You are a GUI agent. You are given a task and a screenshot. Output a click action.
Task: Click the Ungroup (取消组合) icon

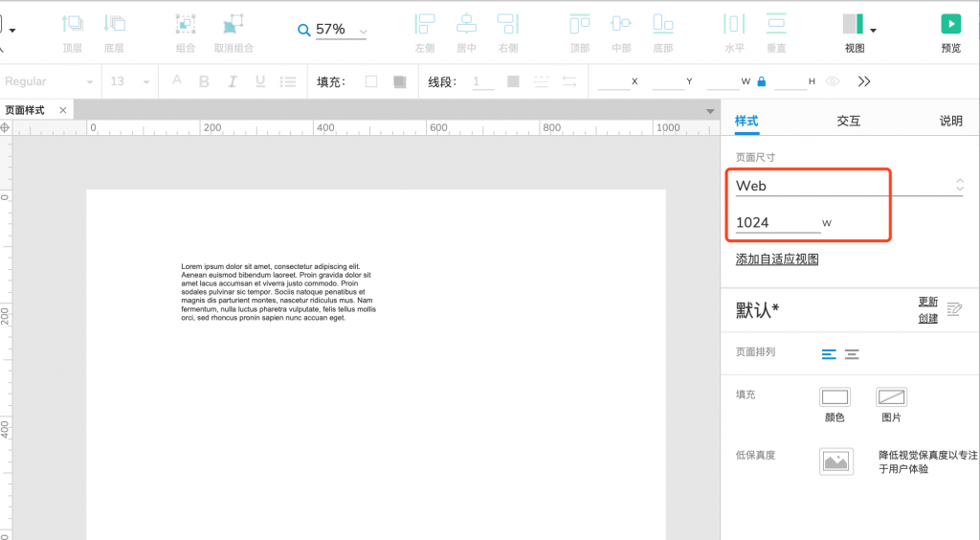233,25
